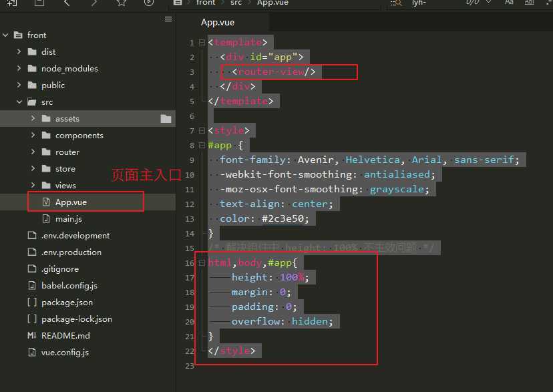Expand the store folder
The width and height of the screenshot is (553, 392).
tap(33, 168)
